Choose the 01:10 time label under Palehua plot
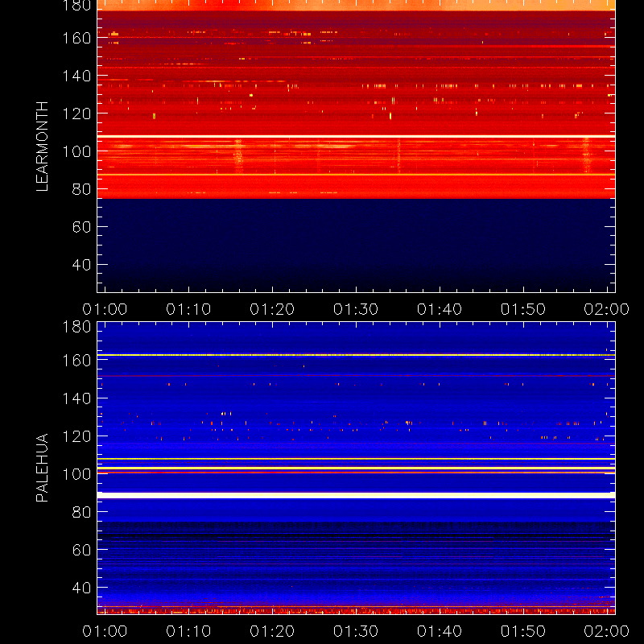 188,631
